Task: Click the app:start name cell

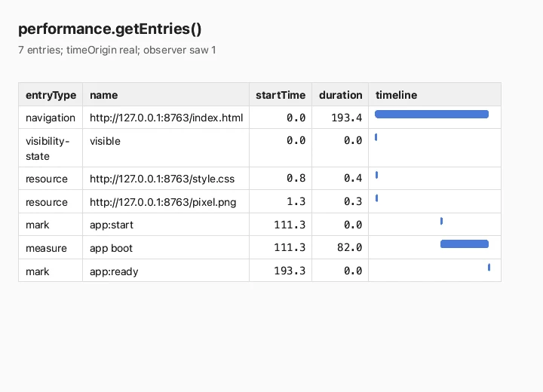Action: [x=166, y=225]
